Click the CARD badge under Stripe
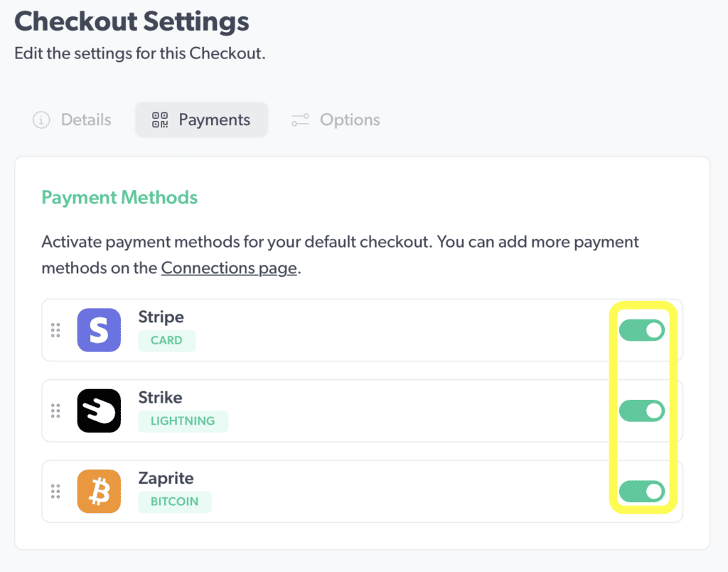The height and width of the screenshot is (572, 728). [x=166, y=341]
